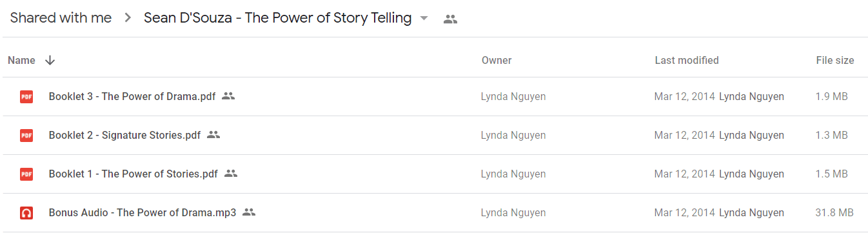This screenshot has height=233, width=868.
Task: Click the shared people icon beside folder title
Action: click(450, 19)
